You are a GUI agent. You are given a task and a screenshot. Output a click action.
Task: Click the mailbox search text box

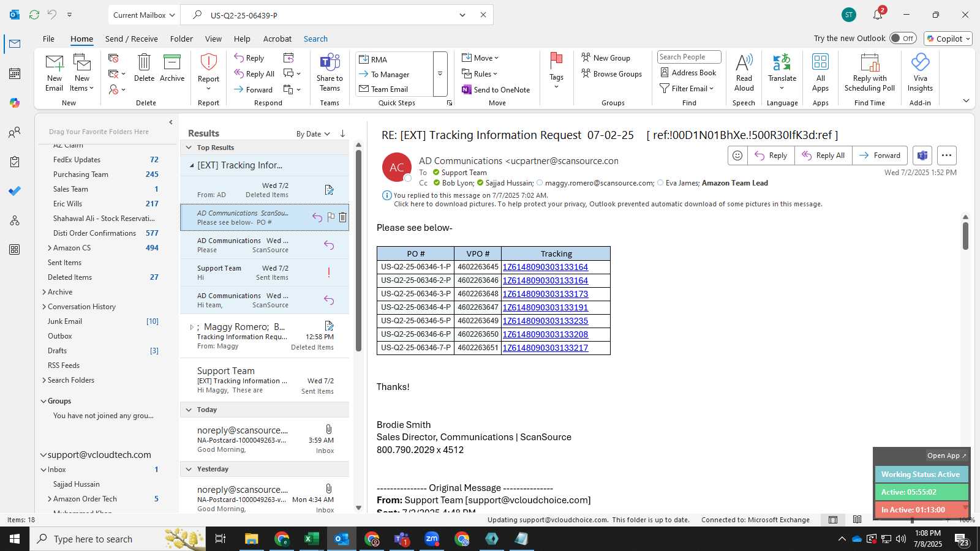[331, 15]
